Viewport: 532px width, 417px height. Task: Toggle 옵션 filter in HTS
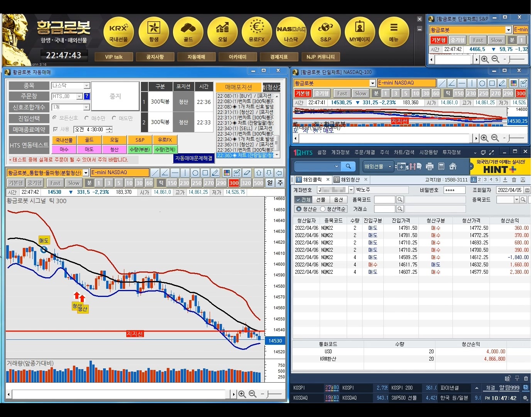(x=339, y=200)
